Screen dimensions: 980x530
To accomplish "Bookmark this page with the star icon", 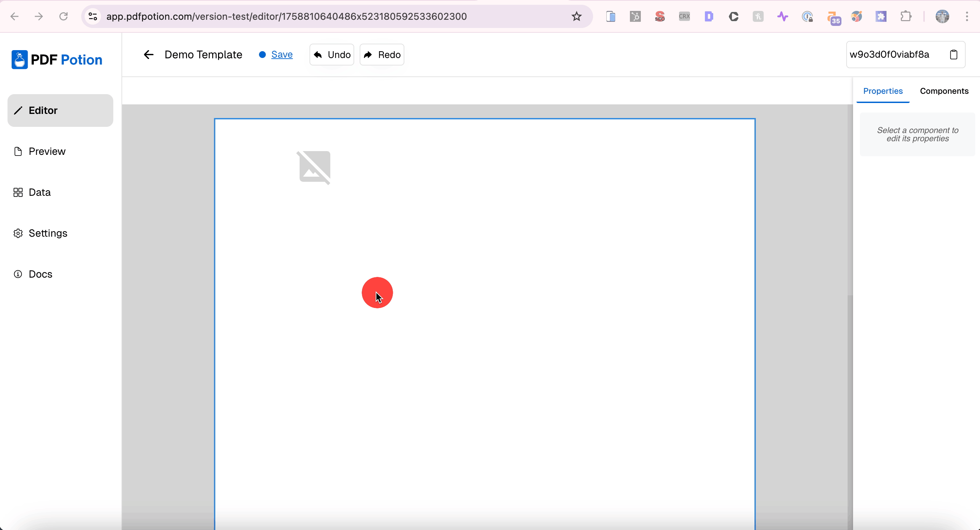I will point(576,16).
